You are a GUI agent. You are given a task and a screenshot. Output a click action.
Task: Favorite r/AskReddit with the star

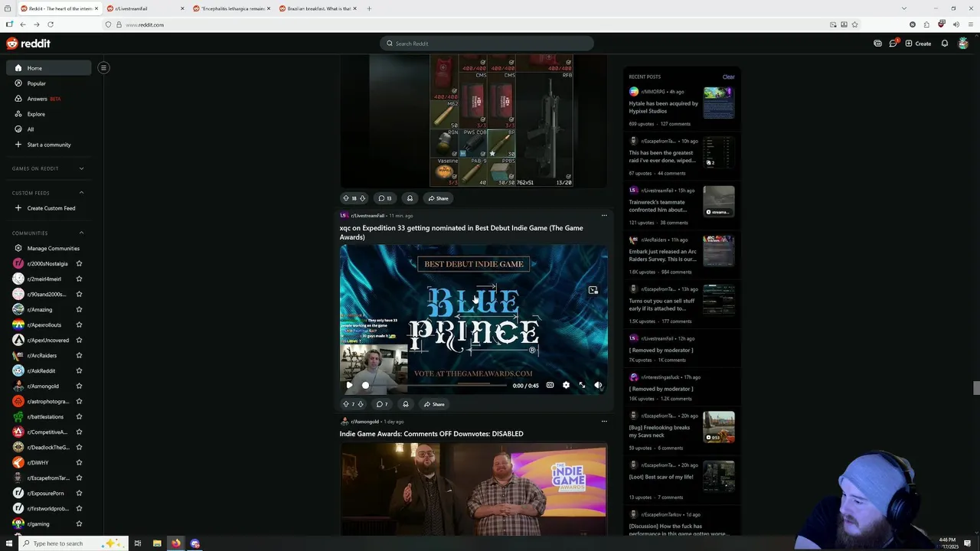[x=79, y=370]
